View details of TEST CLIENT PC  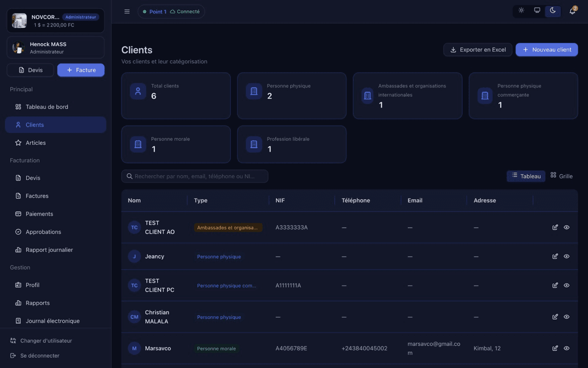point(566,285)
